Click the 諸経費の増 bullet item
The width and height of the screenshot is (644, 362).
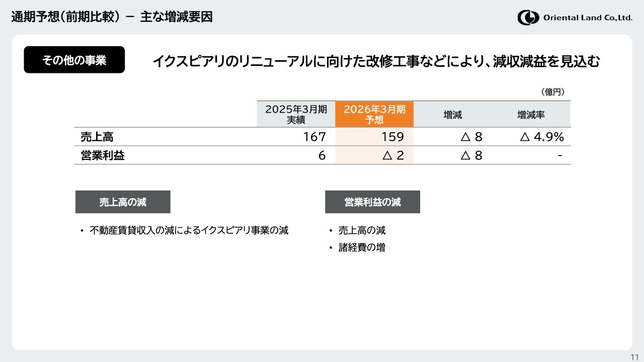(362, 247)
